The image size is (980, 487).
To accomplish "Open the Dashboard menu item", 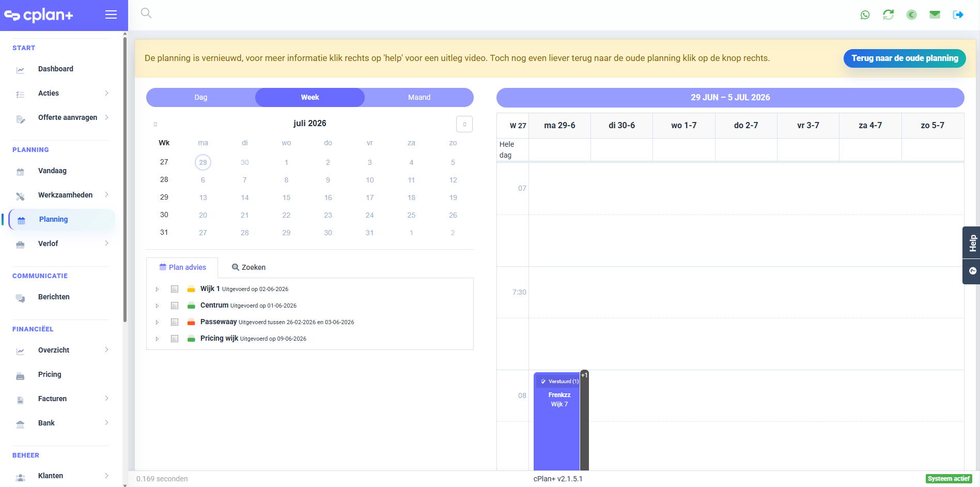I will pos(56,69).
